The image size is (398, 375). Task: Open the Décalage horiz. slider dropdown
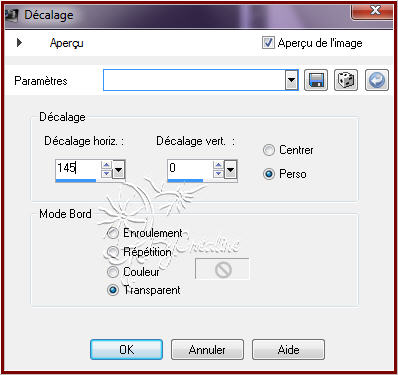[119, 170]
